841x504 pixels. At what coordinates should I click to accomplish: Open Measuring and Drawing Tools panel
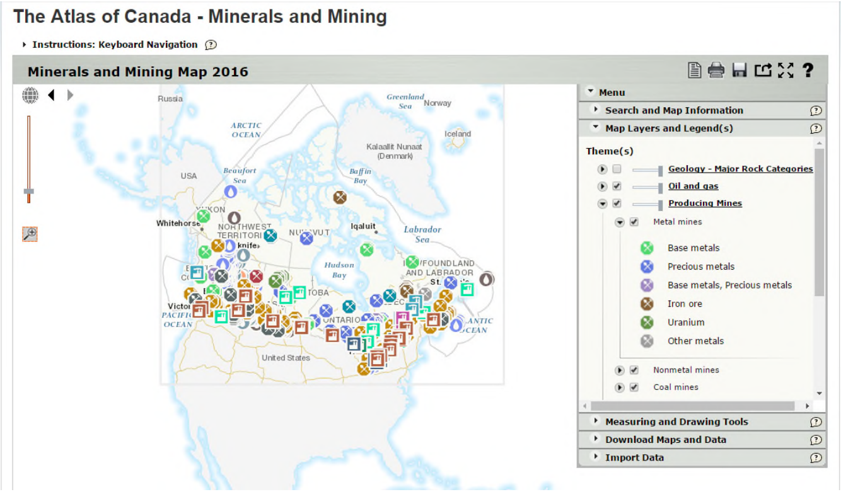676,422
